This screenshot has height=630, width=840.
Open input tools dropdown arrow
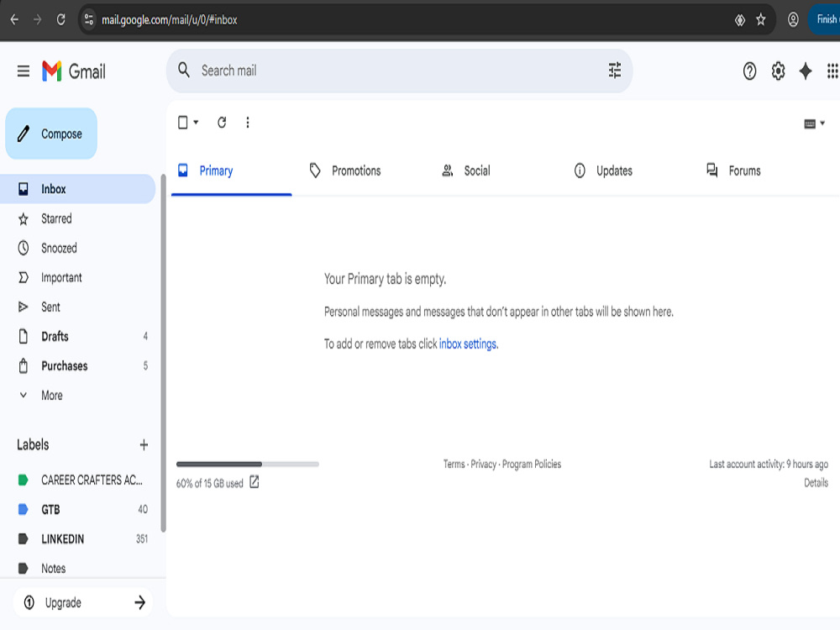point(822,123)
